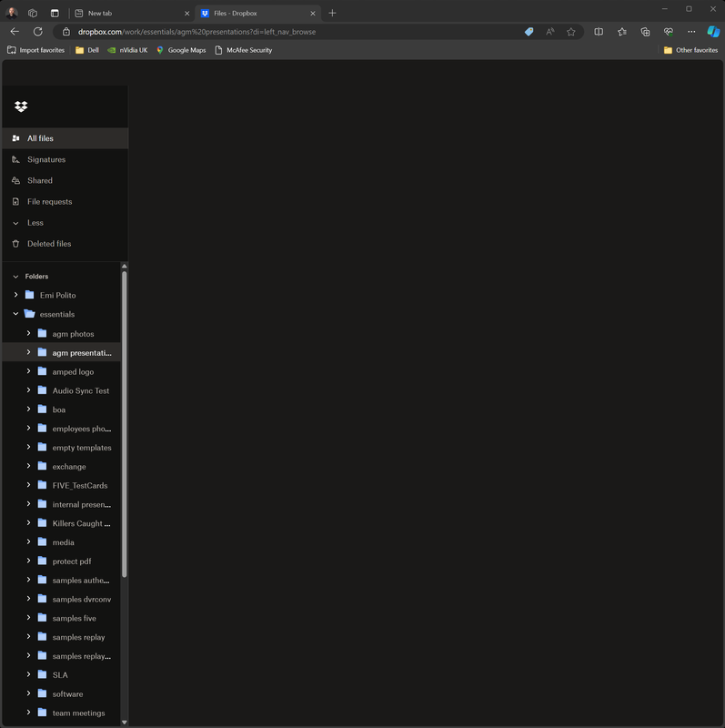Open the Copilot sidebar icon

click(713, 32)
